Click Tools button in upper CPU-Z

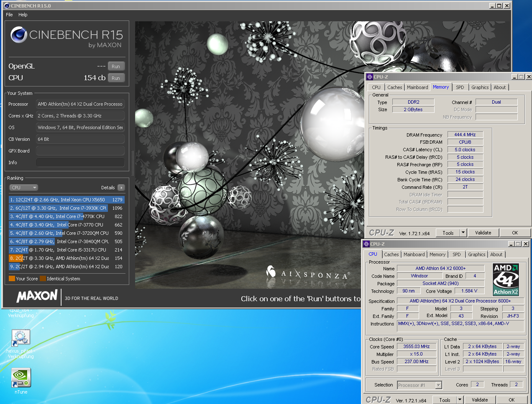pyautogui.click(x=448, y=233)
